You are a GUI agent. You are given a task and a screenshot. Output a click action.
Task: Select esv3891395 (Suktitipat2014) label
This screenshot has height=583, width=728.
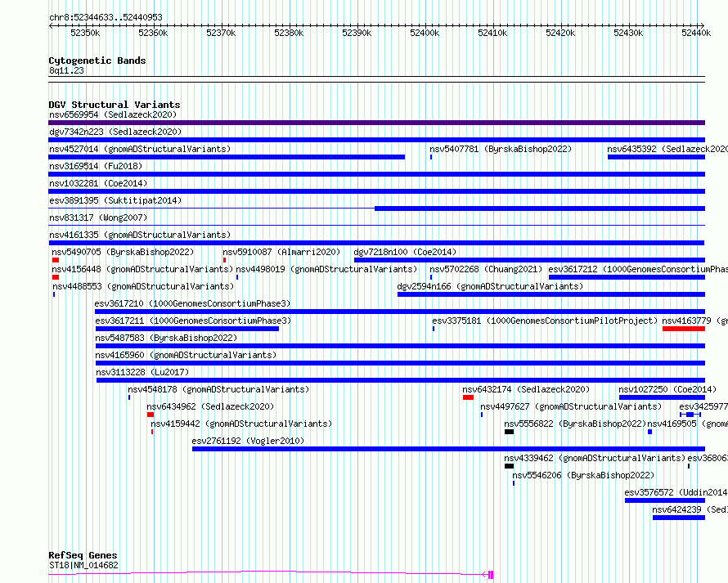(x=115, y=200)
